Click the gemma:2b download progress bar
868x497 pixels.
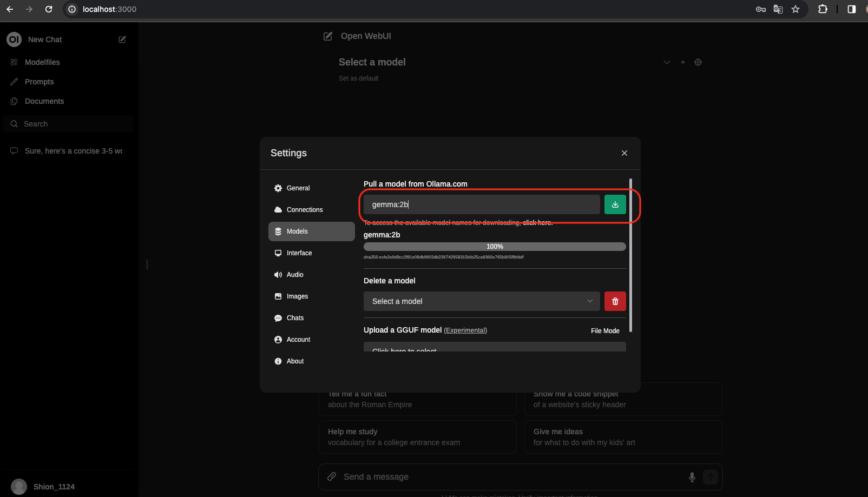(494, 247)
